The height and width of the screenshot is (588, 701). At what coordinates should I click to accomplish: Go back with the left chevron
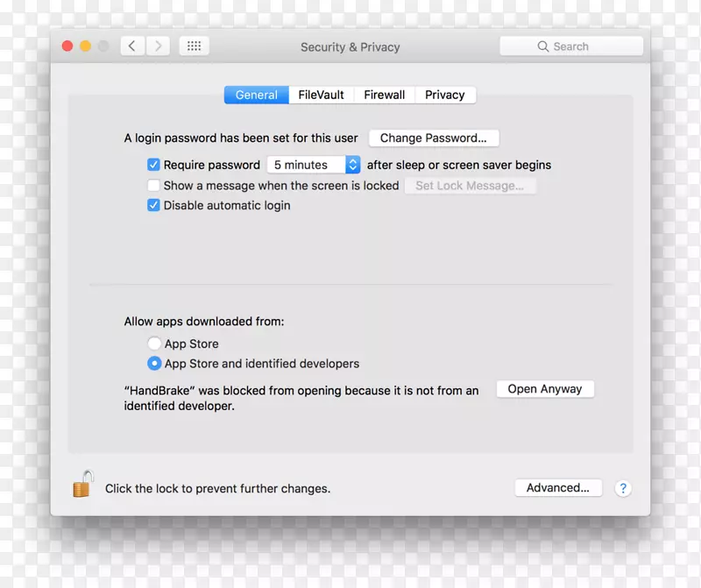132,46
